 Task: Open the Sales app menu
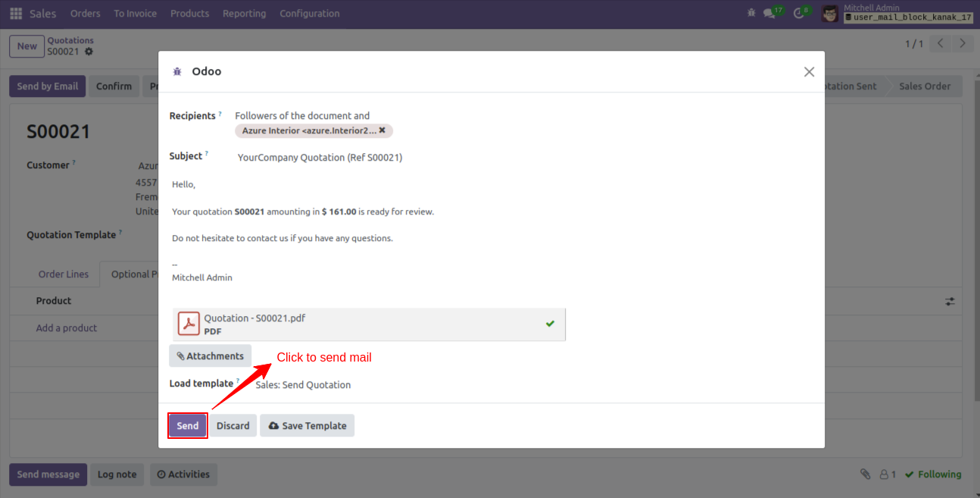(43, 14)
